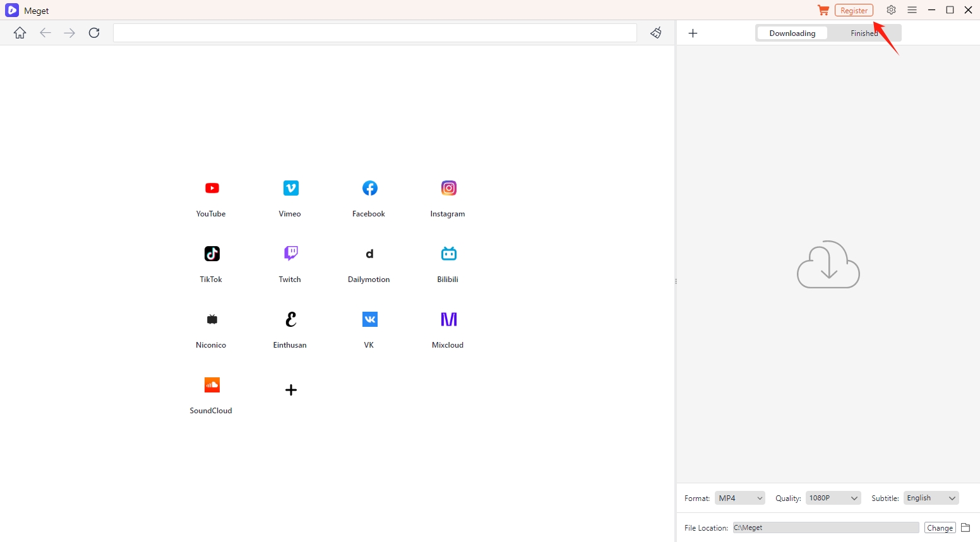The width and height of the screenshot is (980, 542).
Task: Close the Meget window
Action: [968, 10]
